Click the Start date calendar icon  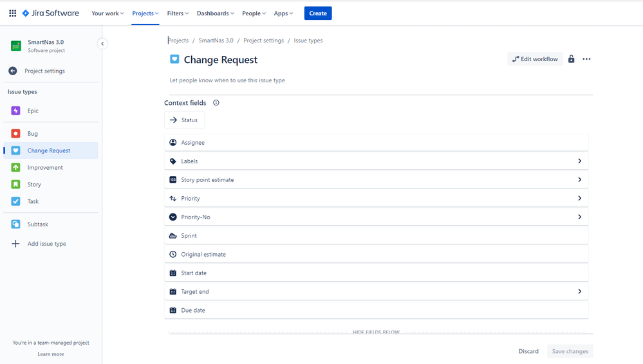click(x=173, y=273)
